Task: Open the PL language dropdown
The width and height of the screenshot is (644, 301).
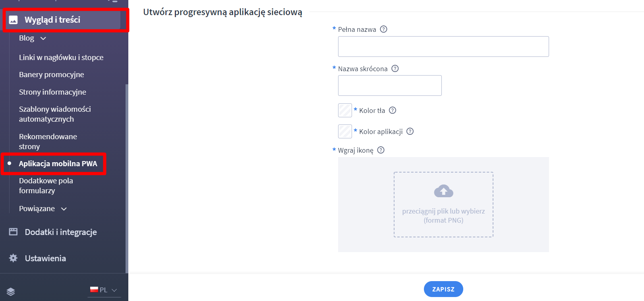Action: pyautogui.click(x=104, y=290)
